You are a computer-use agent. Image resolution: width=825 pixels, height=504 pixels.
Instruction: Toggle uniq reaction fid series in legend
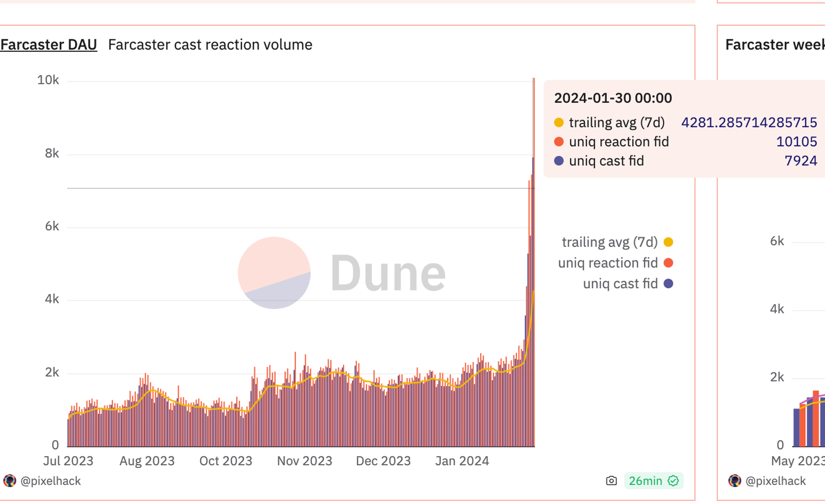pos(608,263)
